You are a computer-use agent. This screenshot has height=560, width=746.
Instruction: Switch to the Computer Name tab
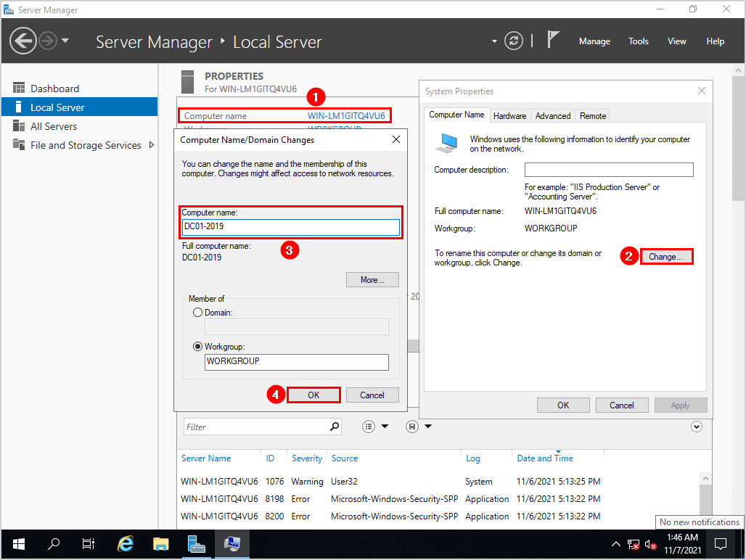[456, 115]
